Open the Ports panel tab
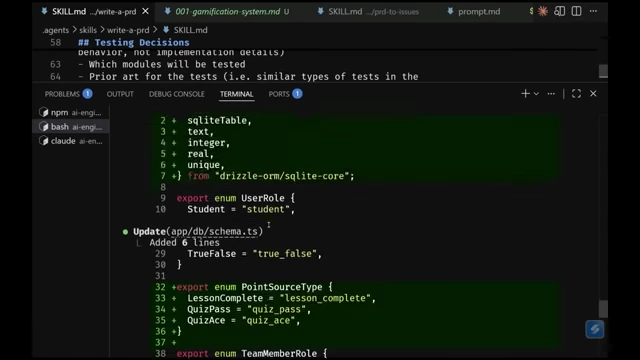The width and height of the screenshot is (640, 360). point(279,94)
